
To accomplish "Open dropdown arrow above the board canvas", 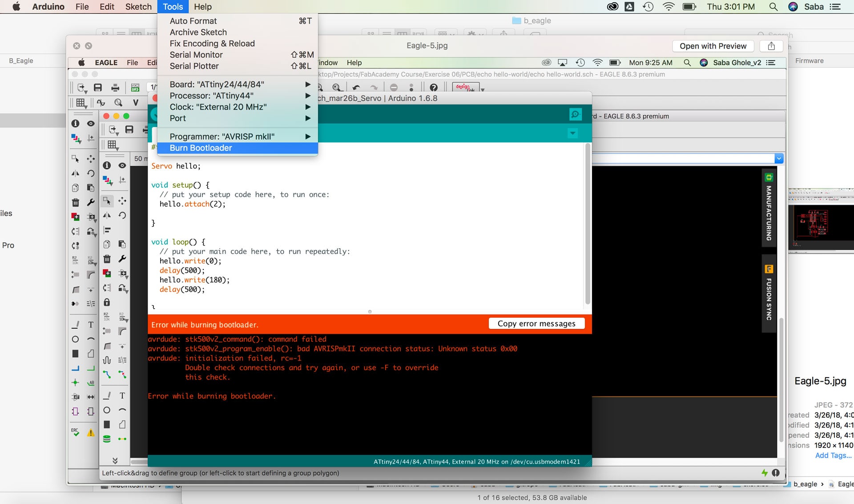I will click(779, 158).
